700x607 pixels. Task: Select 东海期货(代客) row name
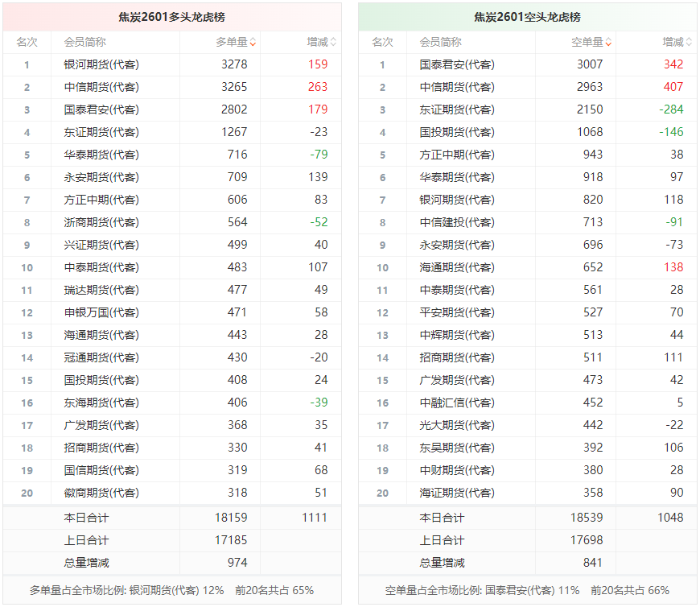(101, 403)
